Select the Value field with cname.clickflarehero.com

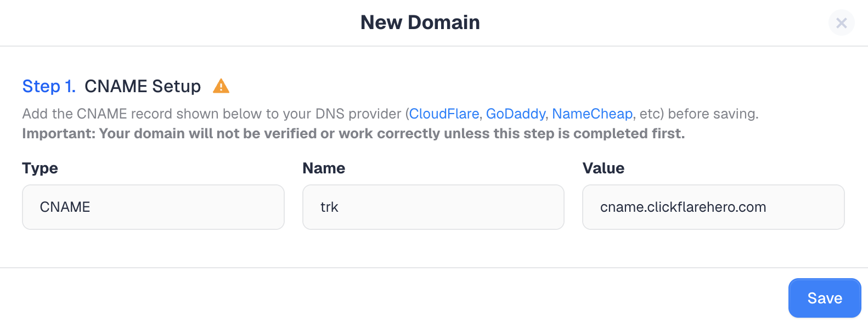point(713,207)
